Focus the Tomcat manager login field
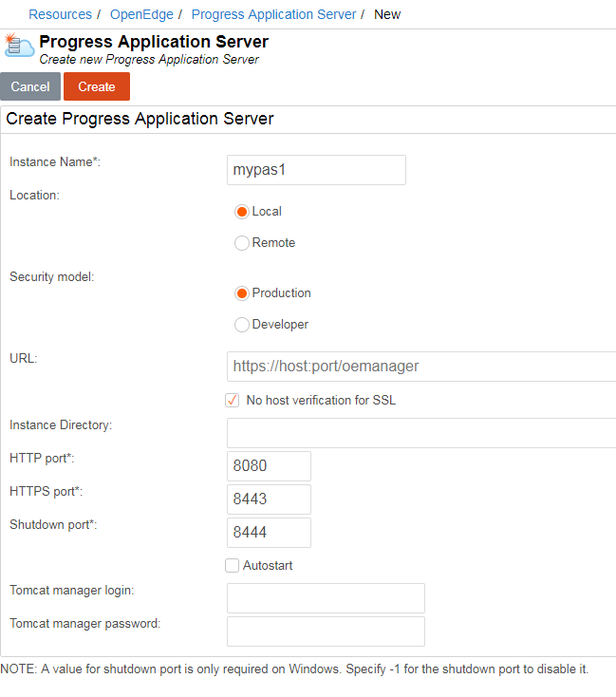The width and height of the screenshot is (616, 697). 326,598
